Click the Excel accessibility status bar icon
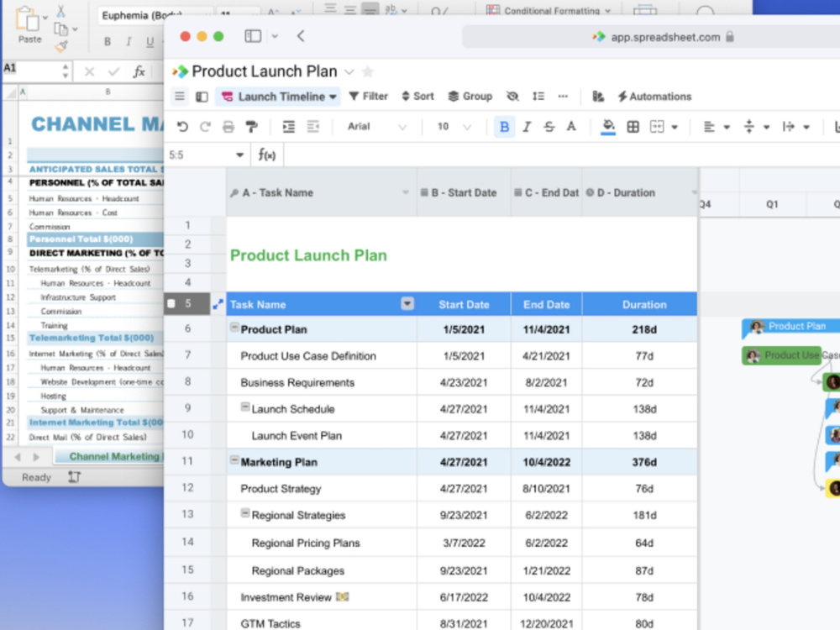 tap(75, 477)
